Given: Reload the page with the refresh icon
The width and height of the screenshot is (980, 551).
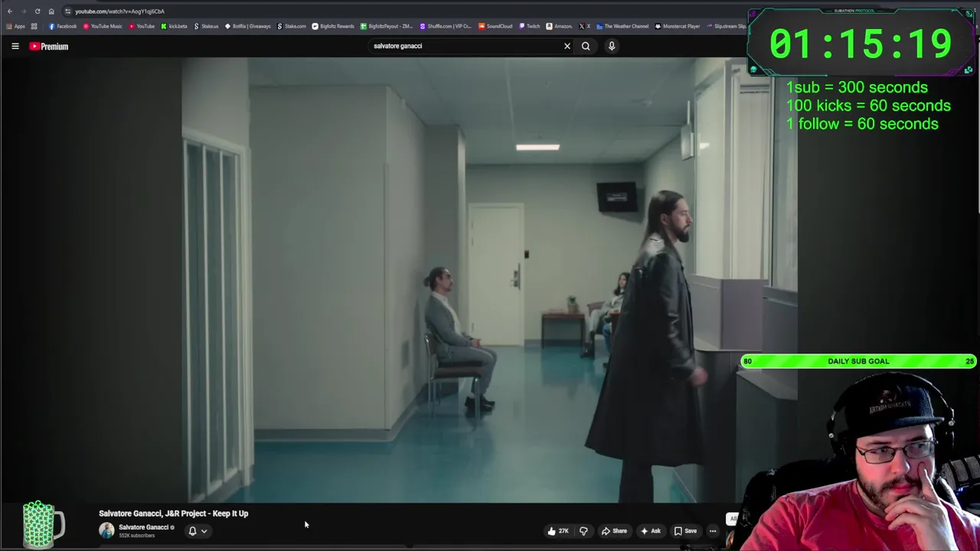Looking at the screenshot, I should coord(37,11).
